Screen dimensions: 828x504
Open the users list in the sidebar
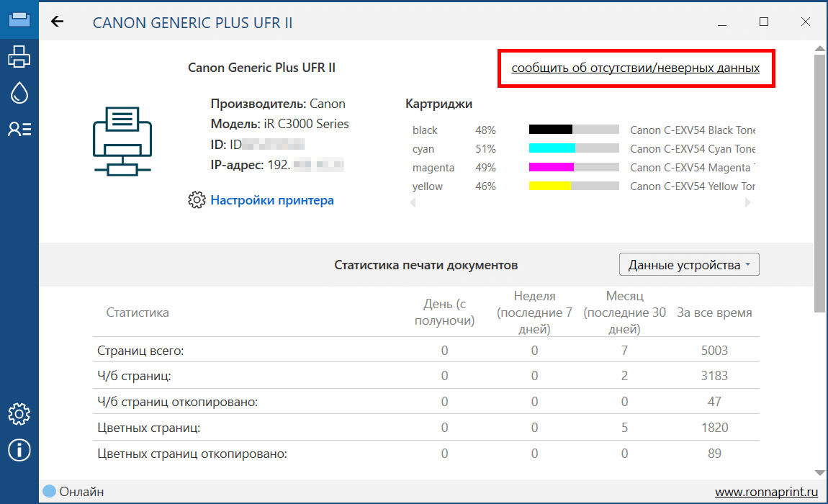click(19, 129)
